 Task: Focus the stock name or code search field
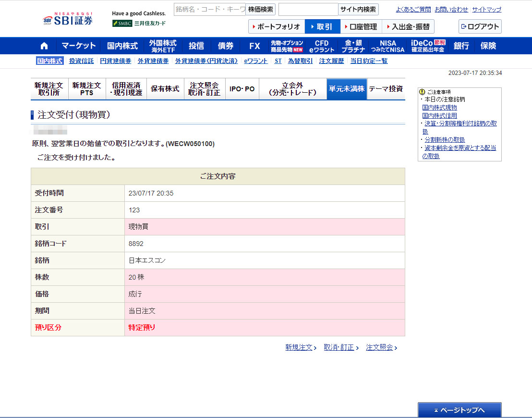coord(209,9)
